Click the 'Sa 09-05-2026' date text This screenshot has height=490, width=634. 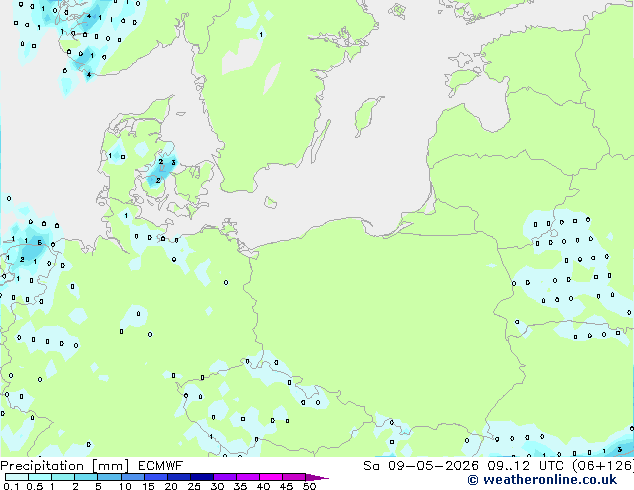point(421,466)
